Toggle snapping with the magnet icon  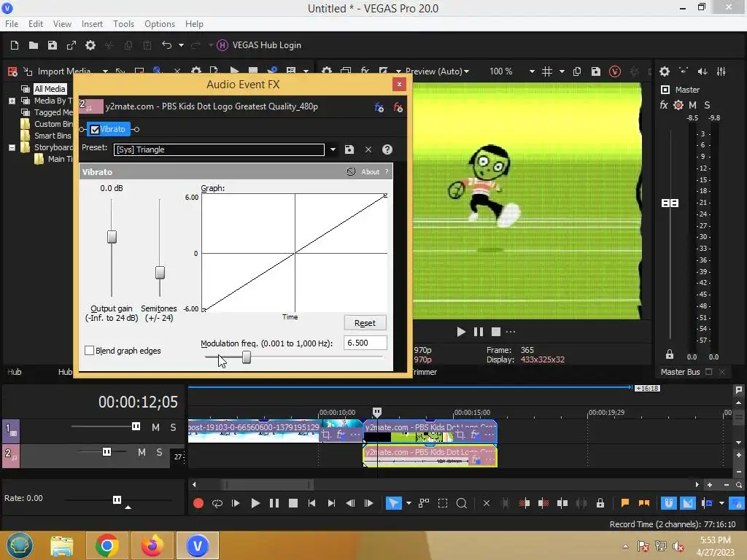[x=668, y=503]
